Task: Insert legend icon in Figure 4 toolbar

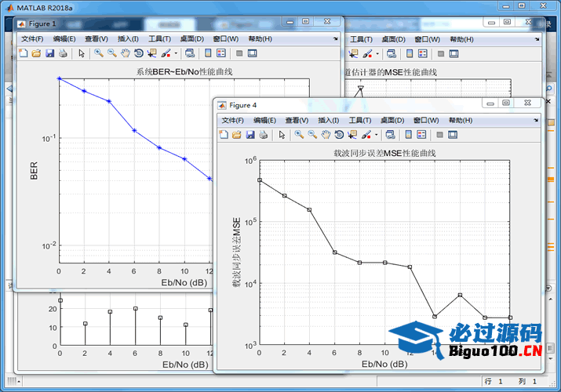Action: [422, 135]
